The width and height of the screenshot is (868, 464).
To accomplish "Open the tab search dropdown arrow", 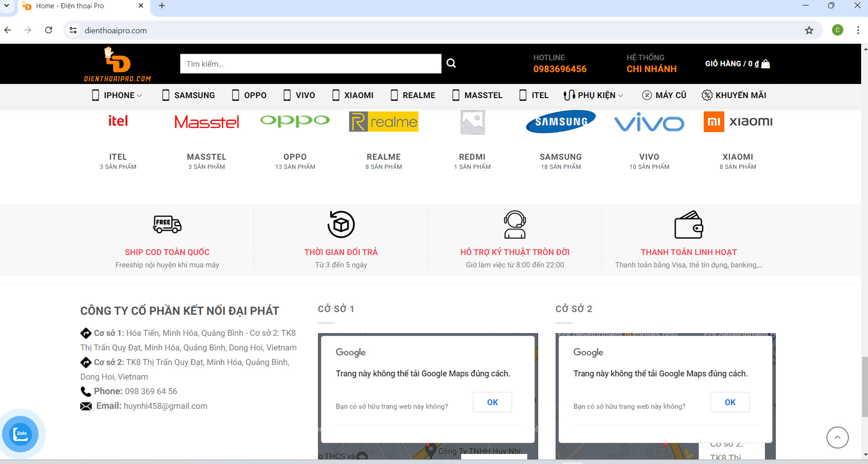I will pos(6,6).
